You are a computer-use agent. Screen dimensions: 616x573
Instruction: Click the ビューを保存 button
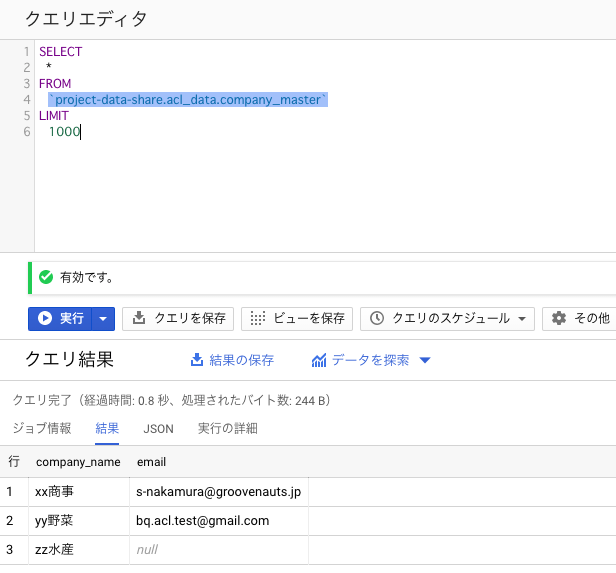tap(297, 319)
